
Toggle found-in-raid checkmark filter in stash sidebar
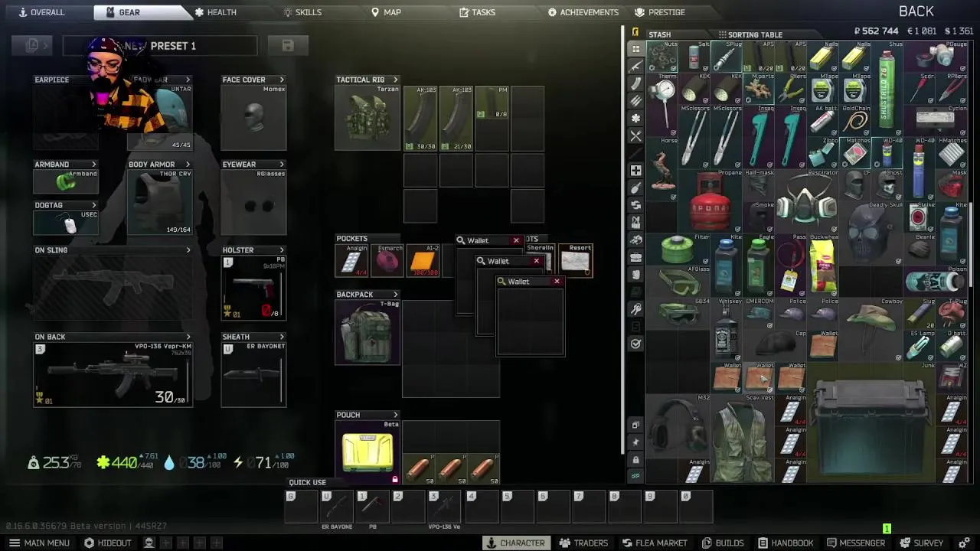pyautogui.click(x=635, y=344)
